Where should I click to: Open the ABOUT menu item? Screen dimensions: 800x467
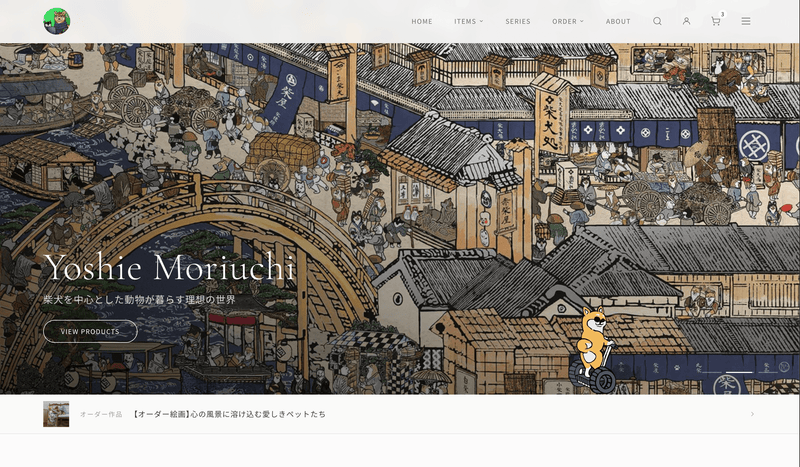(618, 21)
